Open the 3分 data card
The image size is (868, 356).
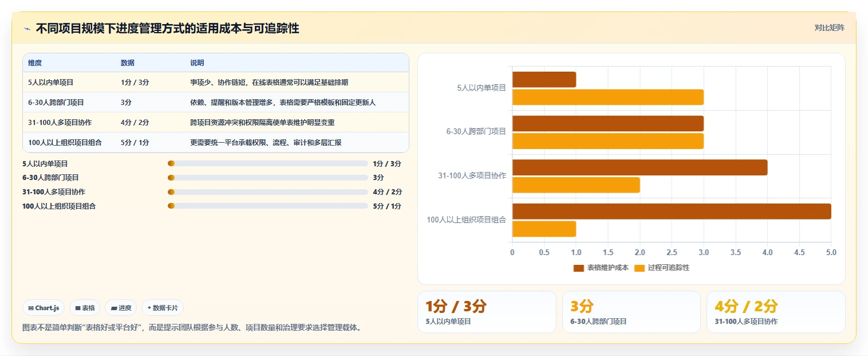(x=631, y=312)
